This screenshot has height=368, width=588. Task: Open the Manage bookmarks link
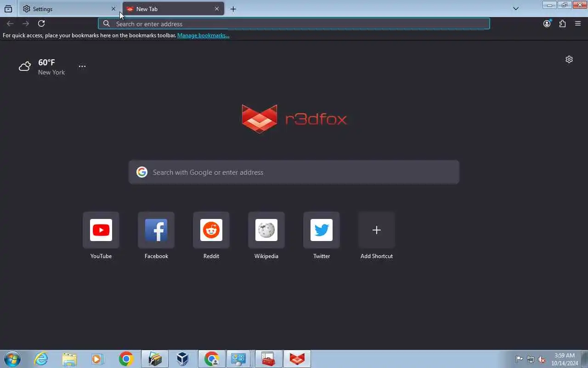(x=203, y=35)
